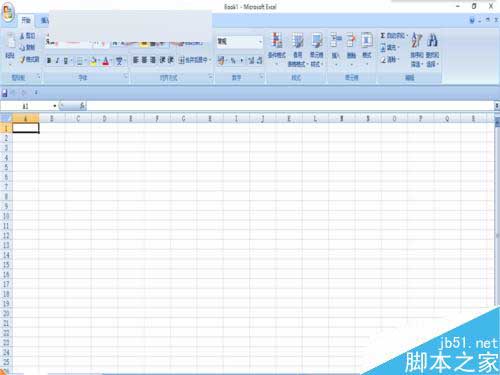Select cell A1 in the grid

click(x=26, y=128)
